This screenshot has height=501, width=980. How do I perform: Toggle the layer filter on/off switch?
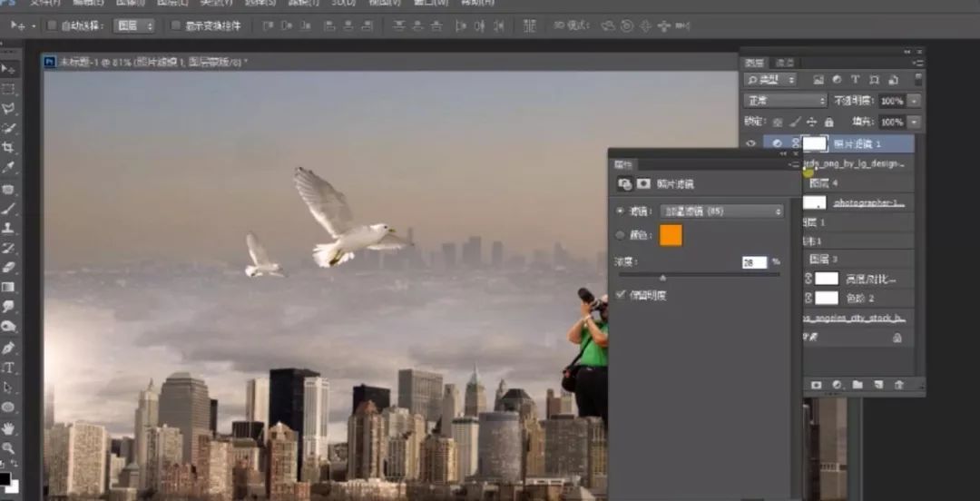917,80
